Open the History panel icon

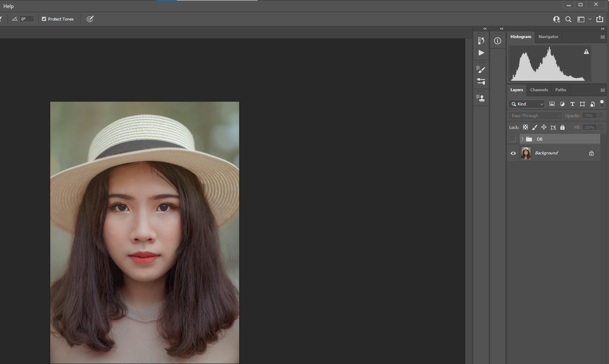pyautogui.click(x=481, y=41)
